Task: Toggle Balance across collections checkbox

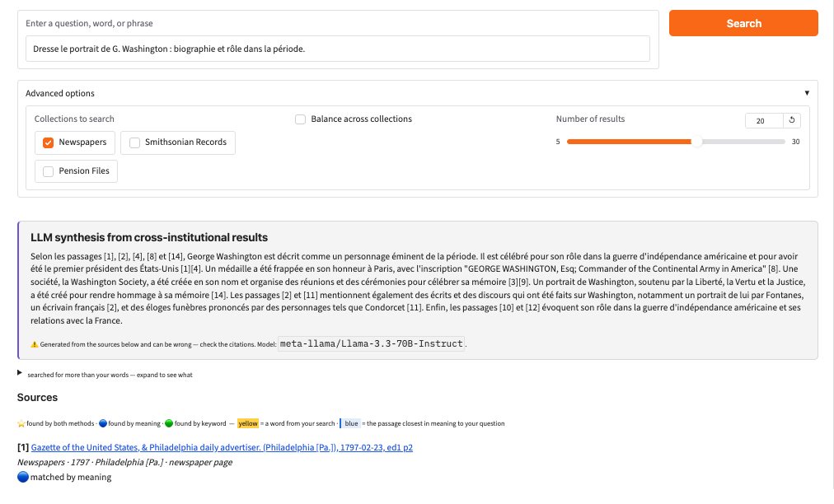Action: tap(301, 119)
